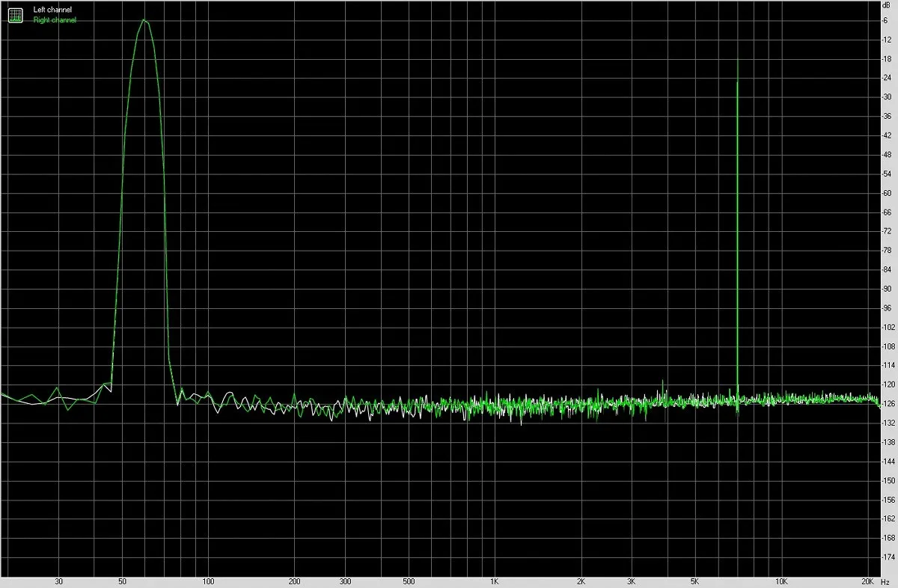The image size is (898, 588).
Task: Click the -174 dB scale value
Action: click(888, 557)
